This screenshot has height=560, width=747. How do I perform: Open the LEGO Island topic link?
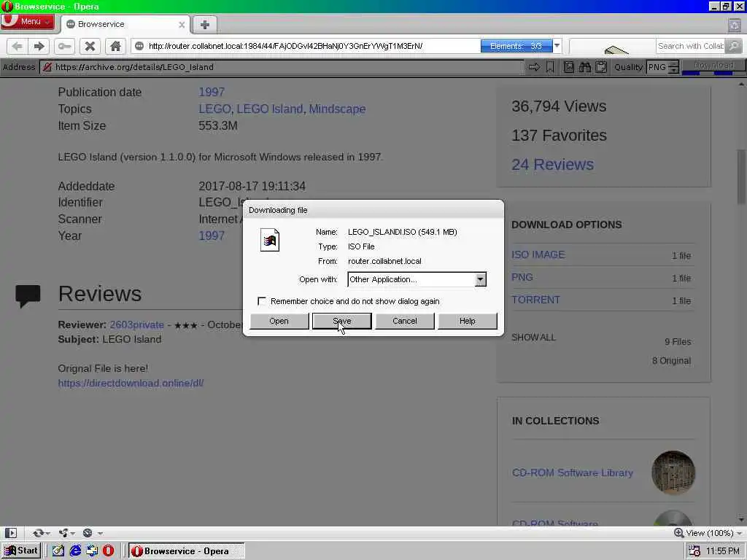pos(270,109)
